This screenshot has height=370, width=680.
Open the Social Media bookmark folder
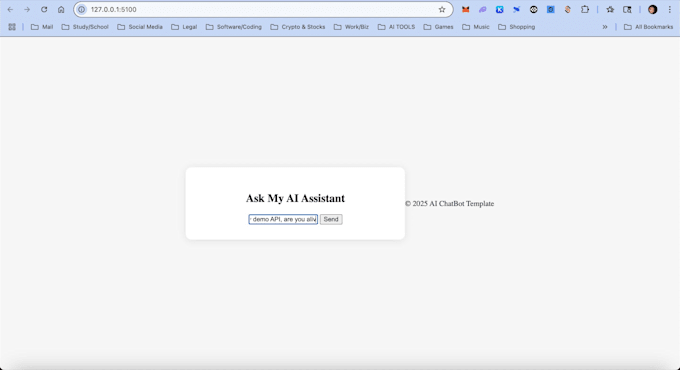pyautogui.click(x=140, y=27)
